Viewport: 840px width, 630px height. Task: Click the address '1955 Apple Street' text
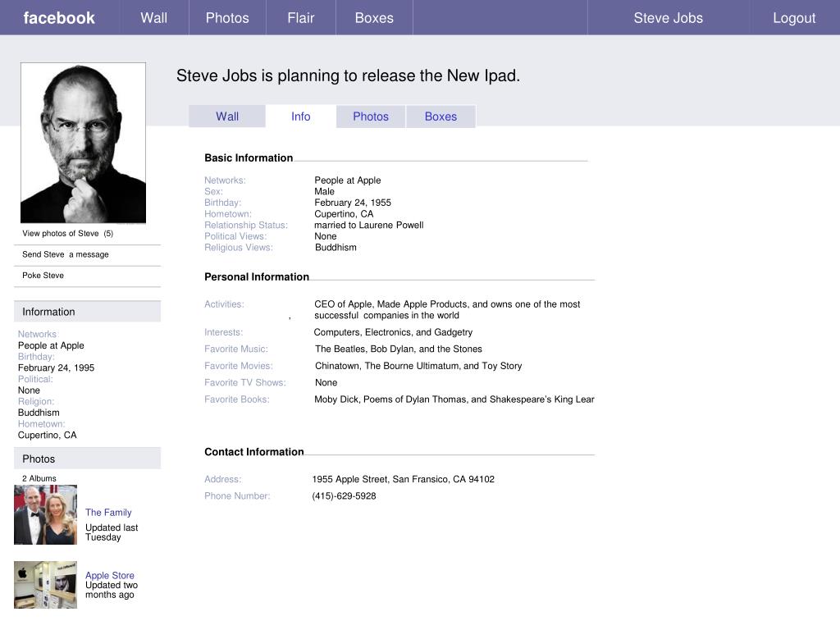403,479
